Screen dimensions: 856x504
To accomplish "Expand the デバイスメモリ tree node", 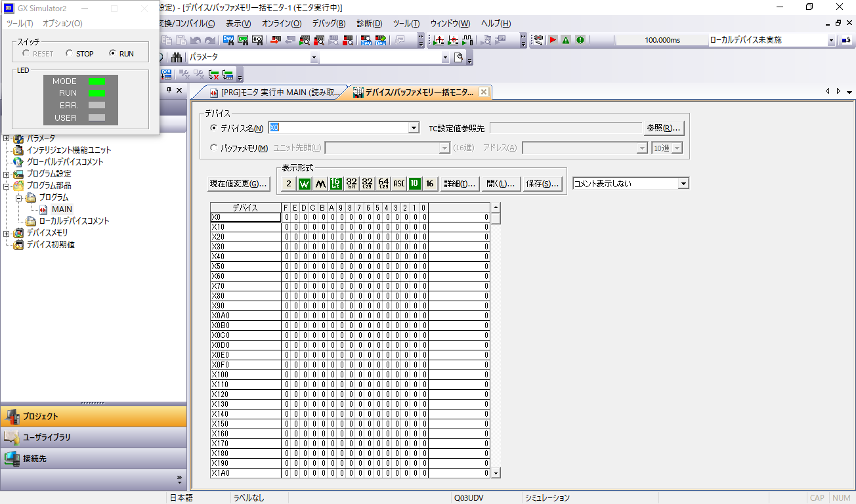I will pos(7,233).
